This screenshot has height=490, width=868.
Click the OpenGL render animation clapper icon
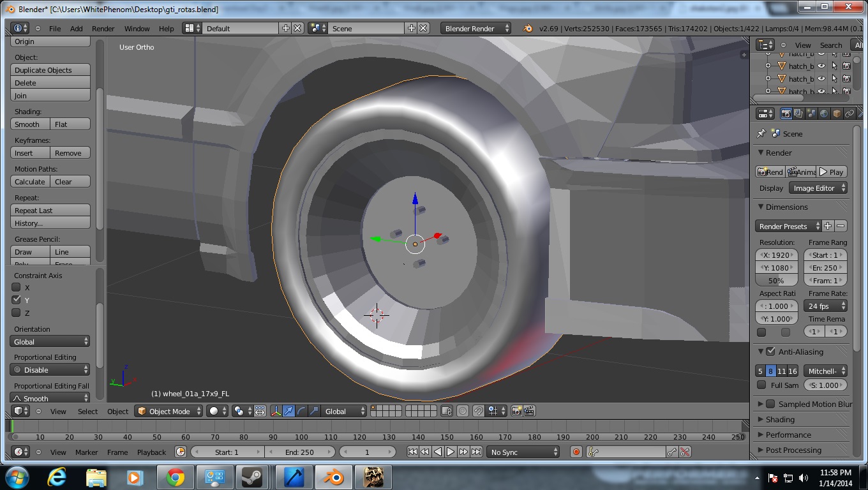528,411
